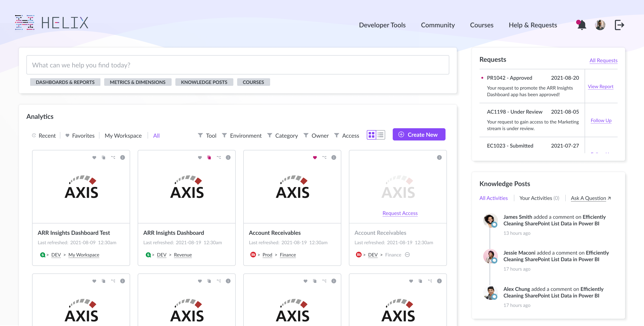
Task: Open the Courses nav menu
Action: tap(482, 25)
